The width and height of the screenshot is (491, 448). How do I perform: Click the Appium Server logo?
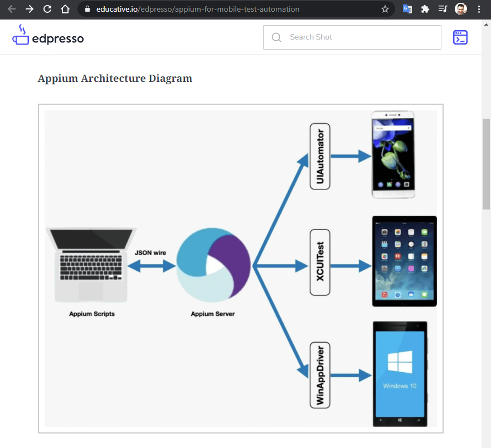[213, 265]
